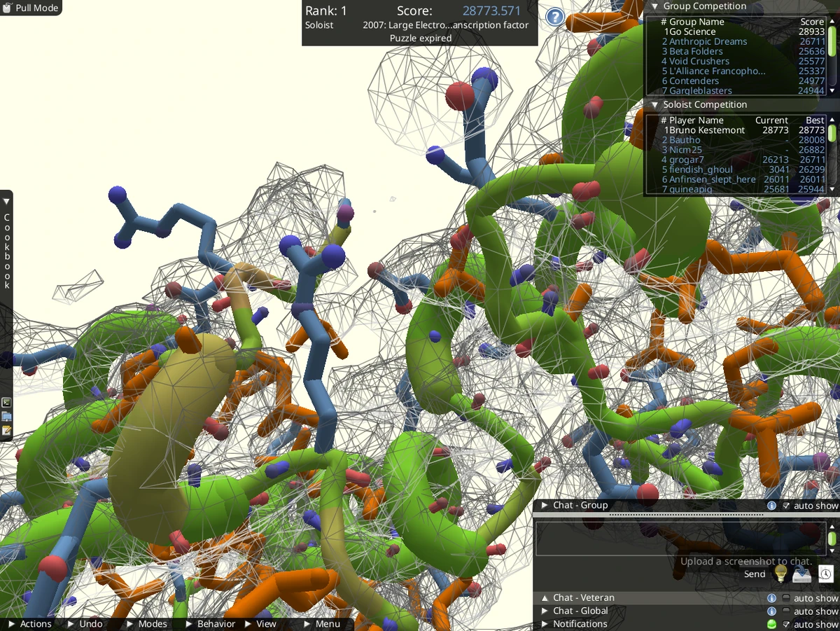Collapse the Chat - Group section
Screen dimensions: 840x631
[544, 505]
